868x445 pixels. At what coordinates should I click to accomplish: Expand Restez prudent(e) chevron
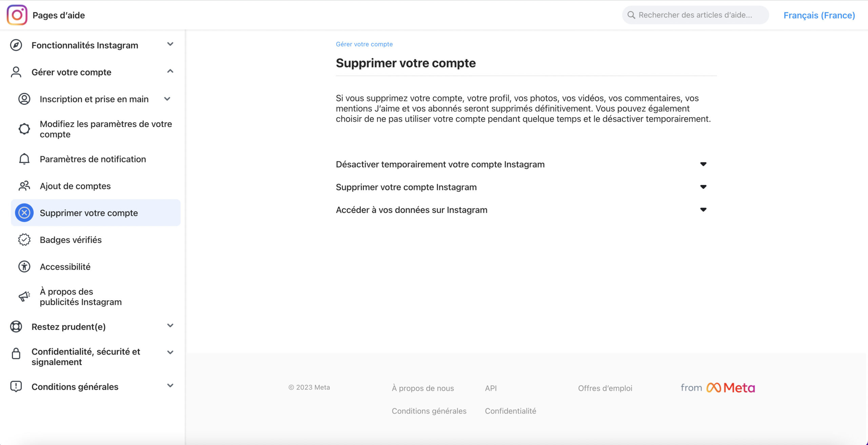point(170,325)
